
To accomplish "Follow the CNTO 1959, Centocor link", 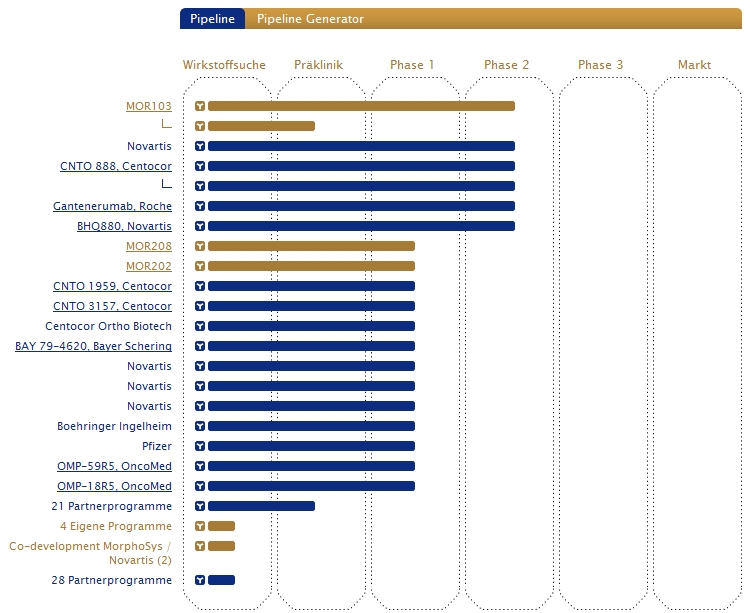I will (x=112, y=286).
